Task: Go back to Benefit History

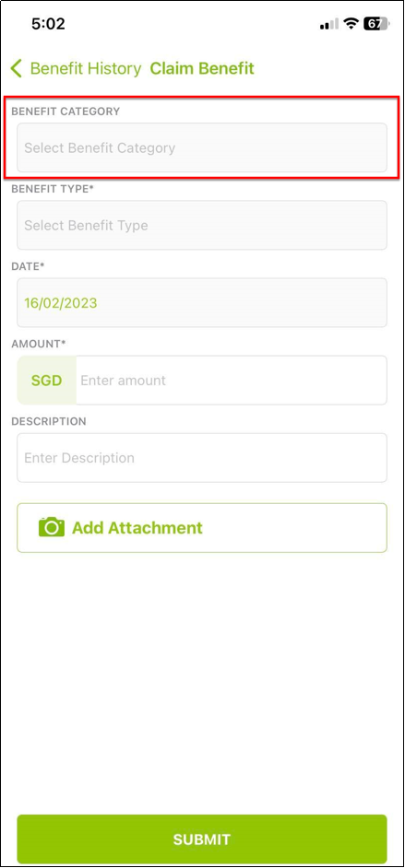Action: [86, 68]
